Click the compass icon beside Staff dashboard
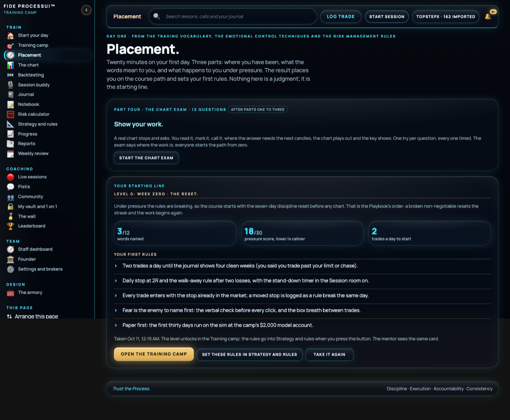This screenshot has width=510, height=420. (x=11, y=249)
